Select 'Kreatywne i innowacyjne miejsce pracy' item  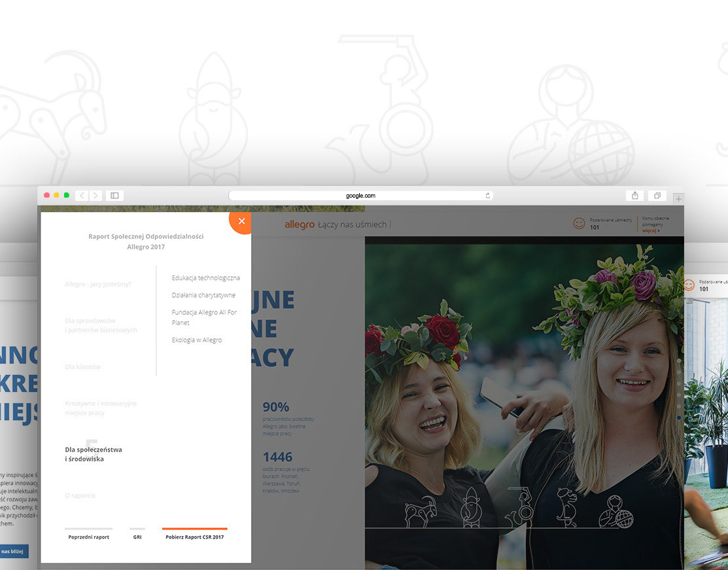point(101,408)
